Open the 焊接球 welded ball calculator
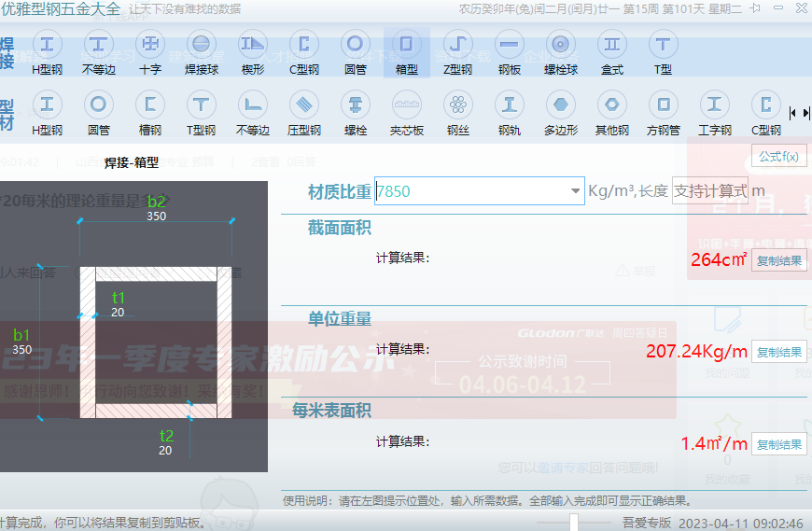The image size is (812, 531). (202, 53)
